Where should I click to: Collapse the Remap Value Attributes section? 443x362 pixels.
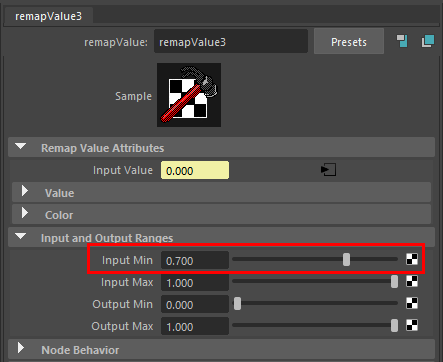[221, 147]
